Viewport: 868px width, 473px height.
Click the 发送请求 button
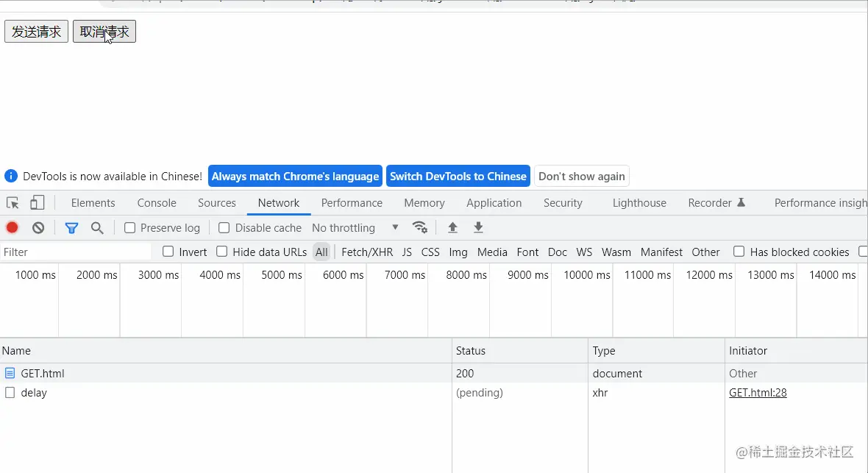click(x=37, y=32)
